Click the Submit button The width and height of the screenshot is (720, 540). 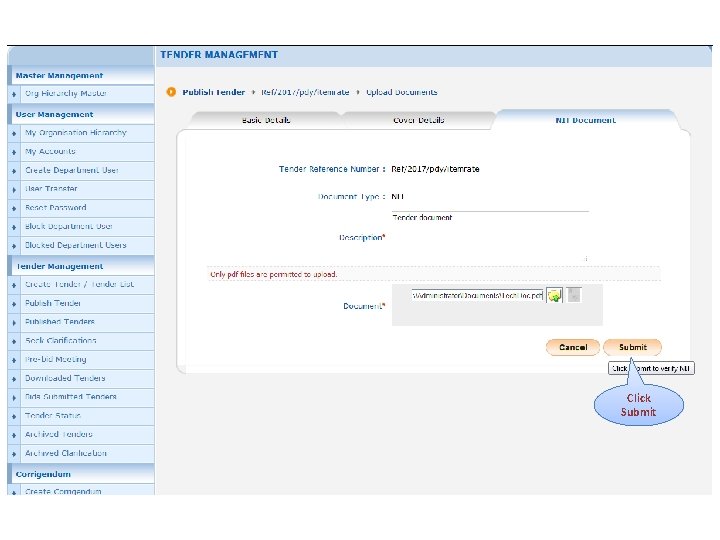(x=633, y=348)
